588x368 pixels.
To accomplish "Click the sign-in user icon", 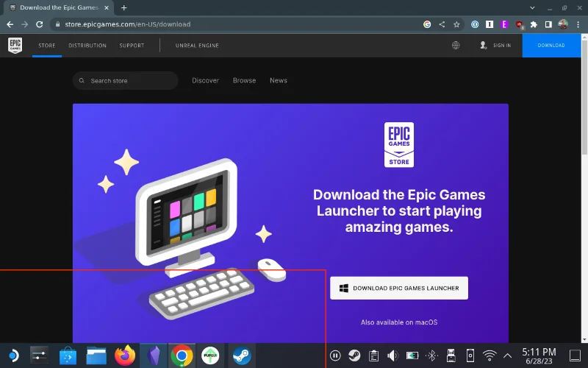I will (484, 46).
